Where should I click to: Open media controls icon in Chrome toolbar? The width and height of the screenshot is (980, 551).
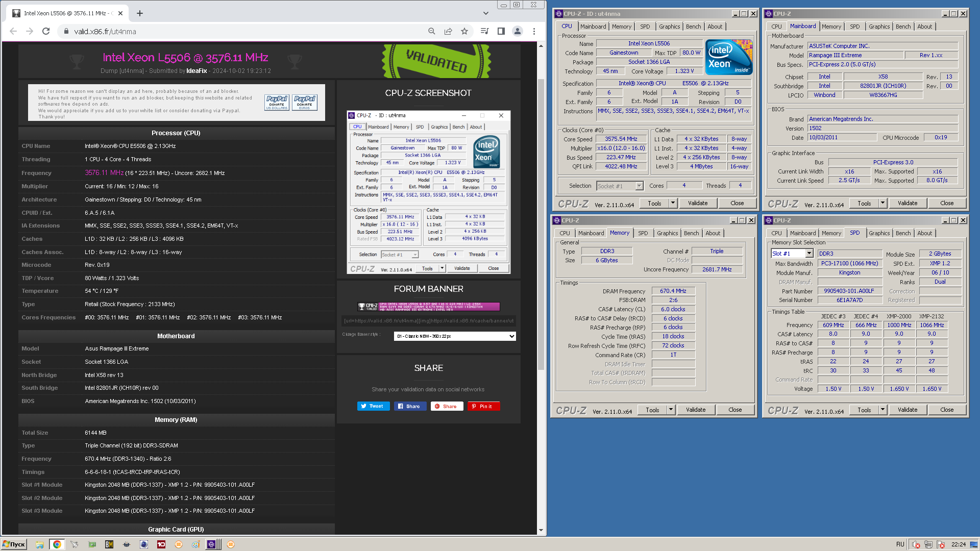(485, 31)
